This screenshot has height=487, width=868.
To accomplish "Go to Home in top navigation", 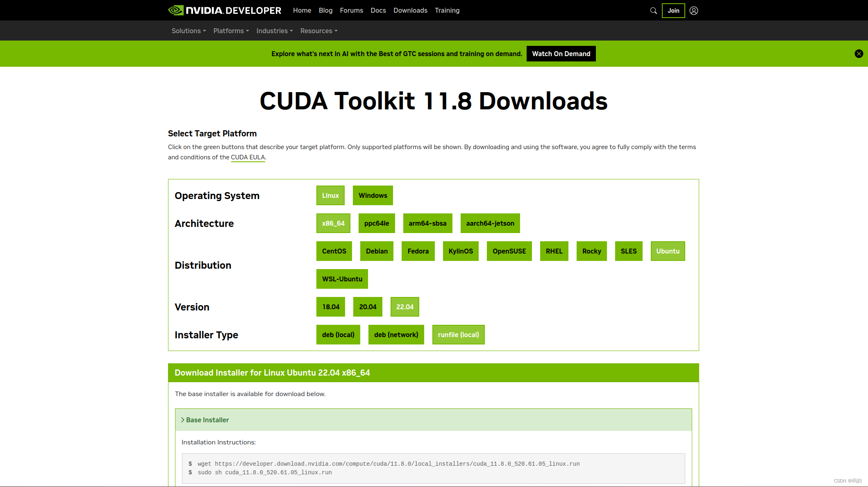I will [302, 10].
